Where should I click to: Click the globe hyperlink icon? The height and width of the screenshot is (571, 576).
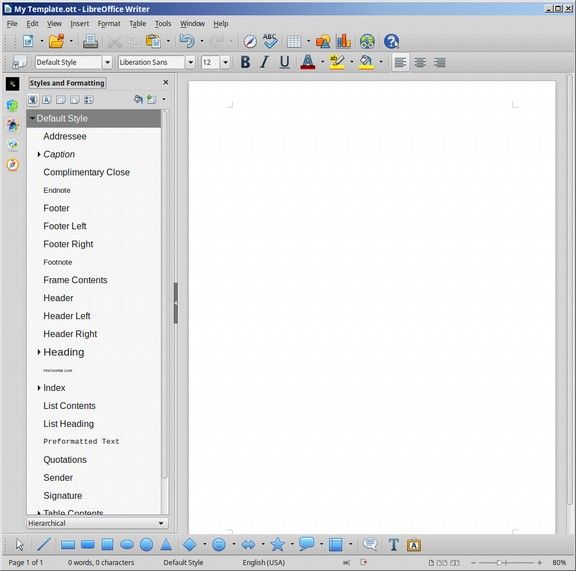pyautogui.click(x=367, y=41)
